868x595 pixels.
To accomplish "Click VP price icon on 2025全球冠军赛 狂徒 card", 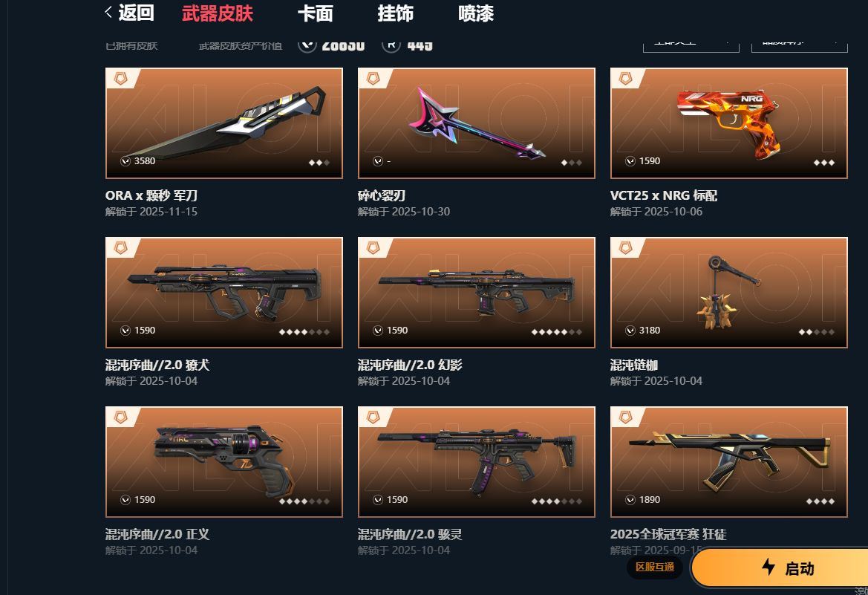I will point(630,500).
